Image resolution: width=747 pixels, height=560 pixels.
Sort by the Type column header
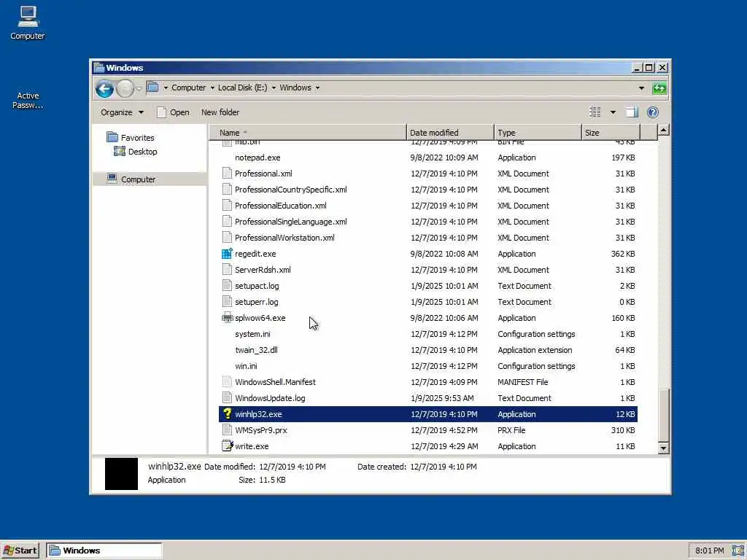[538, 133]
